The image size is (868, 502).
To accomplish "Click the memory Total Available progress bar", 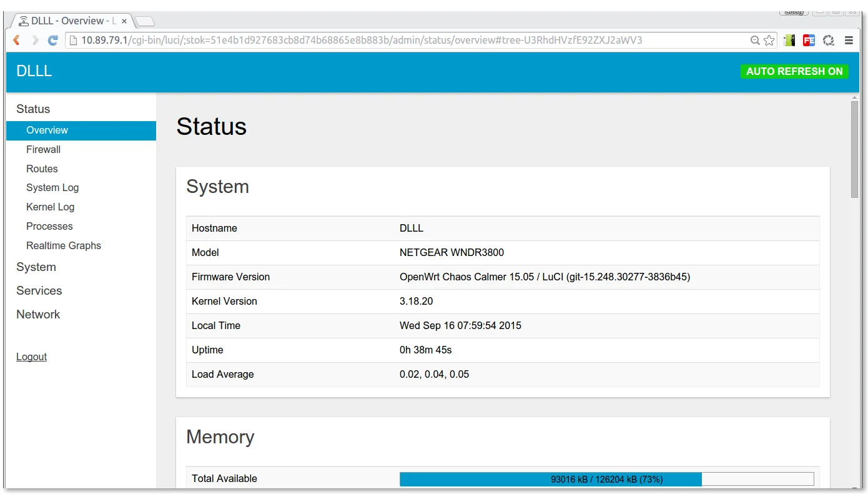I will tap(606, 479).
